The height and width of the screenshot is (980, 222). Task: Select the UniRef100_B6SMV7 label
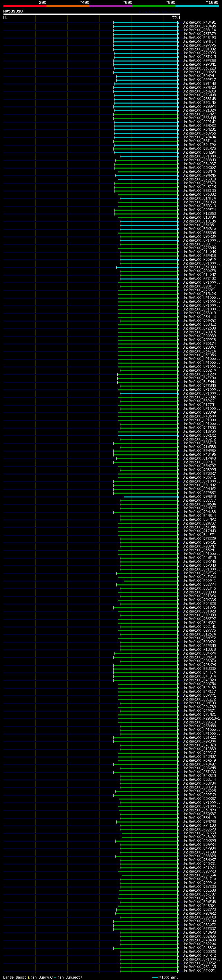pyautogui.click(x=199, y=114)
